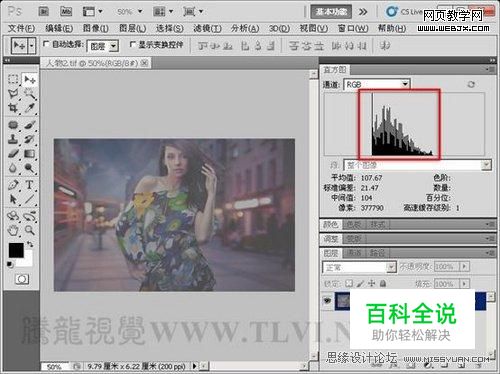Close the 人物2.tif document tab
Viewport: 500px width, 374px height.
point(144,63)
